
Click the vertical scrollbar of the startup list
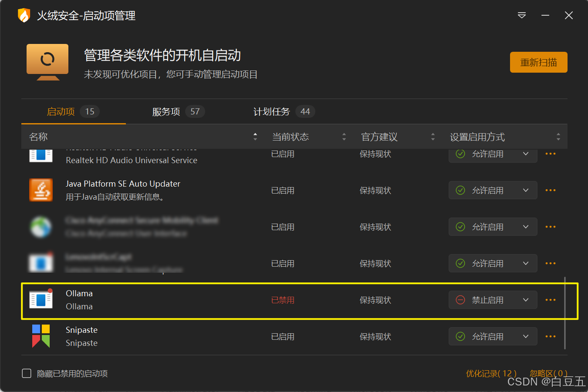point(565,313)
